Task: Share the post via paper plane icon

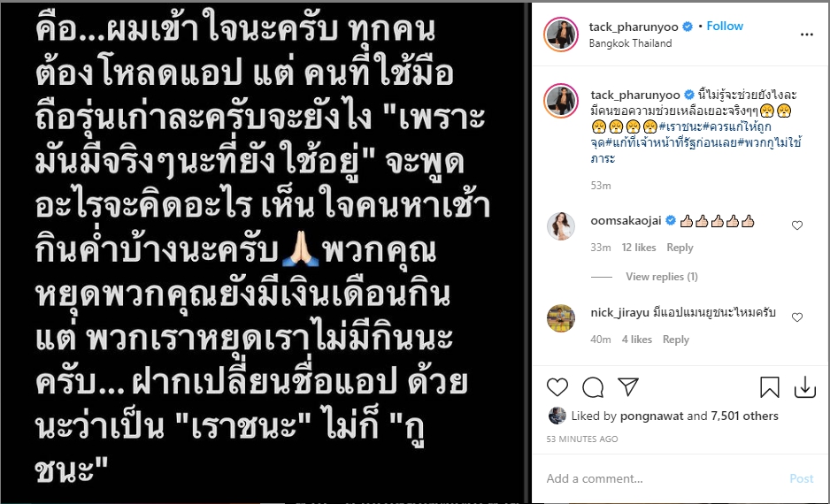Action: (x=628, y=387)
